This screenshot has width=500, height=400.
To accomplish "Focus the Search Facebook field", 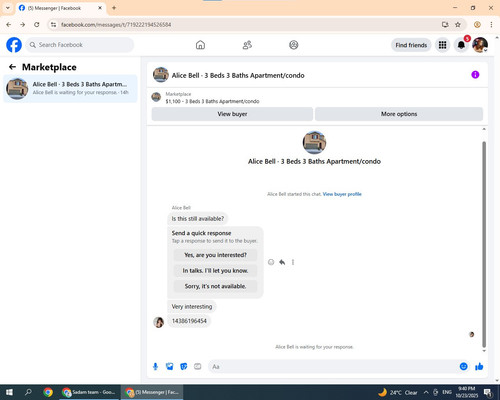I will click(79, 45).
